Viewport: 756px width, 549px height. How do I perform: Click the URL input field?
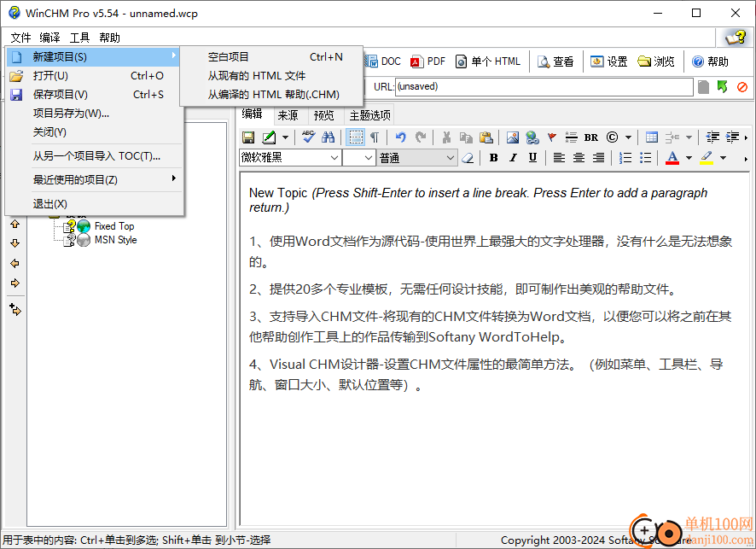point(544,87)
